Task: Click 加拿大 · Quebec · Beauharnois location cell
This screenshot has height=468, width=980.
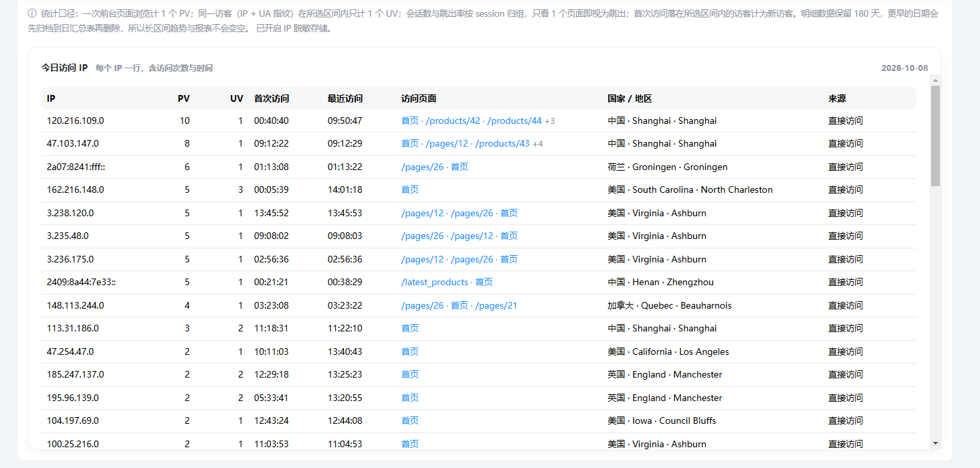Action: click(x=670, y=306)
